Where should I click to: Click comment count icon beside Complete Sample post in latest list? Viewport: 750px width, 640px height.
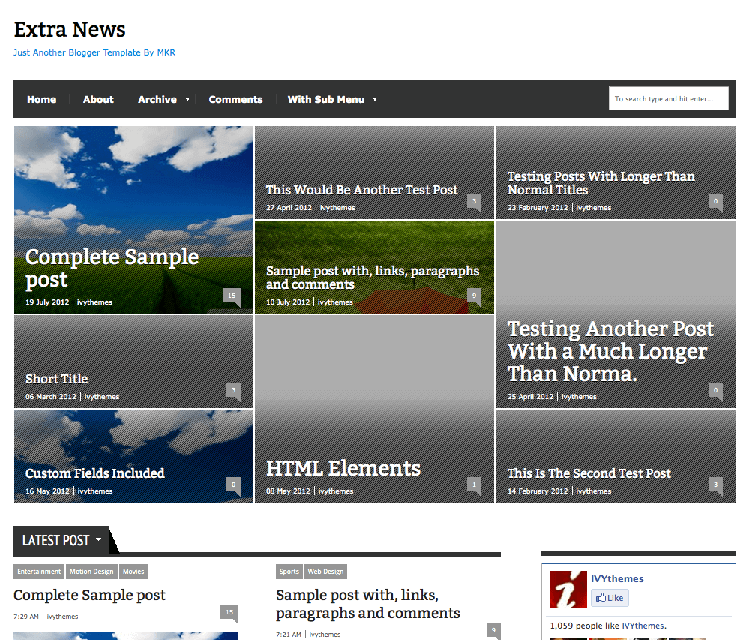point(229,613)
